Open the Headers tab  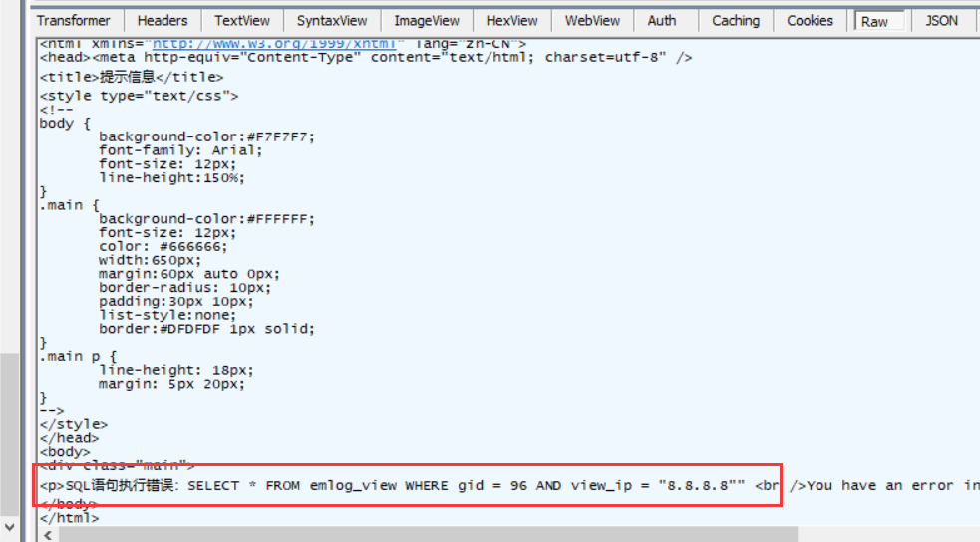(162, 20)
